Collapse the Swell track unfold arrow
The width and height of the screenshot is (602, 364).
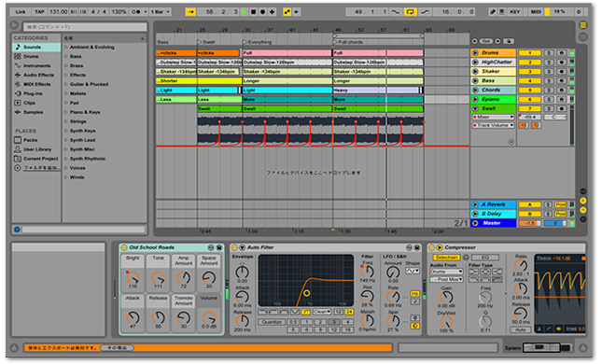pyautogui.click(x=475, y=108)
